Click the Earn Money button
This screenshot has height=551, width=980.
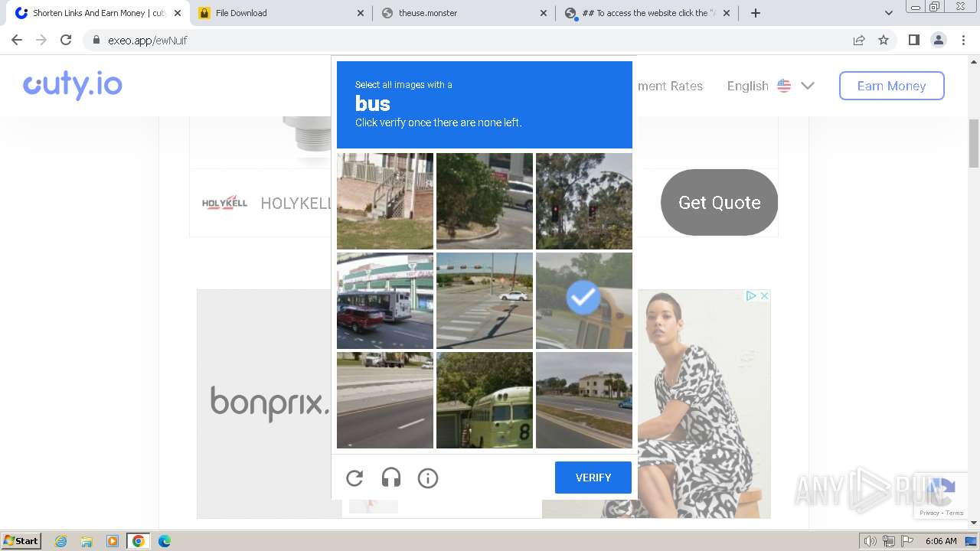coord(891,86)
